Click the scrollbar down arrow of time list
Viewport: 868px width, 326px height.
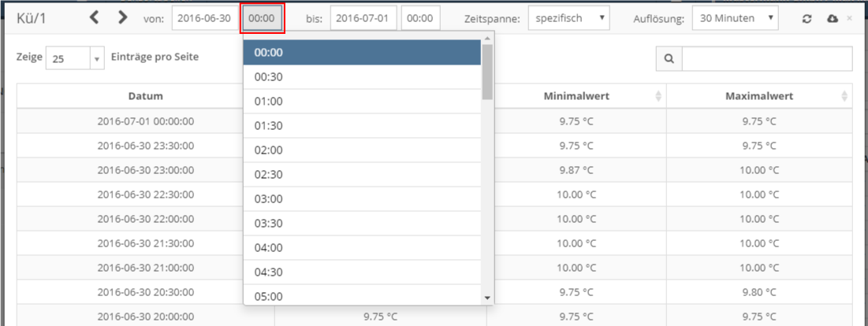click(487, 298)
